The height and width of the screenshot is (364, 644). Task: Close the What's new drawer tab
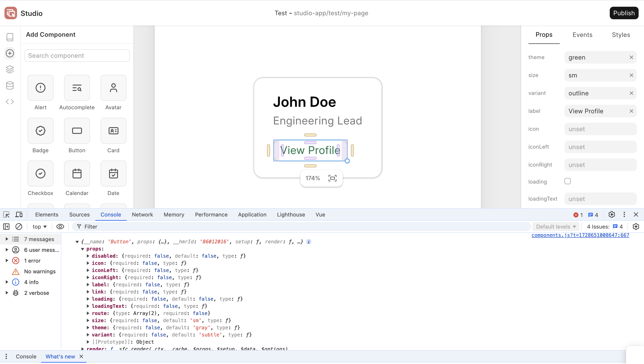[81, 356]
